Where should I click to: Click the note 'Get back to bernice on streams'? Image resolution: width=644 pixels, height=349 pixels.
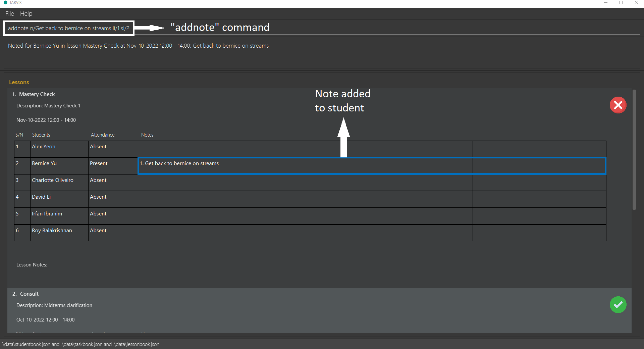[x=179, y=163]
